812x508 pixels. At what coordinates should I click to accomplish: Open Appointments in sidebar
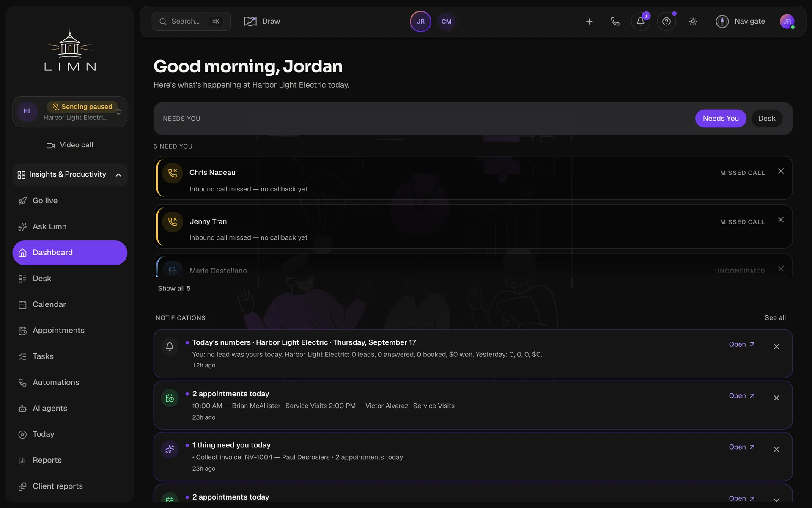[70, 331]
